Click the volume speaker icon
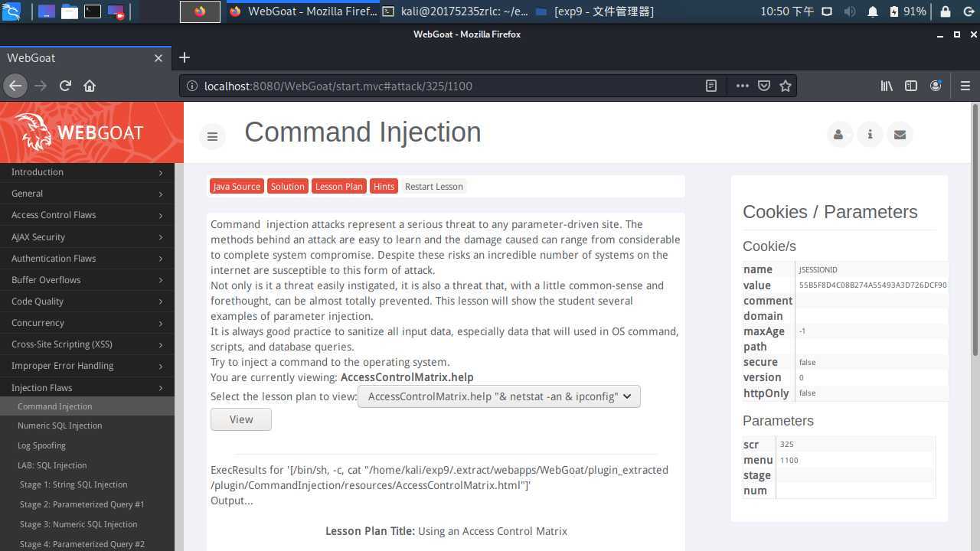 coord(850,11)
